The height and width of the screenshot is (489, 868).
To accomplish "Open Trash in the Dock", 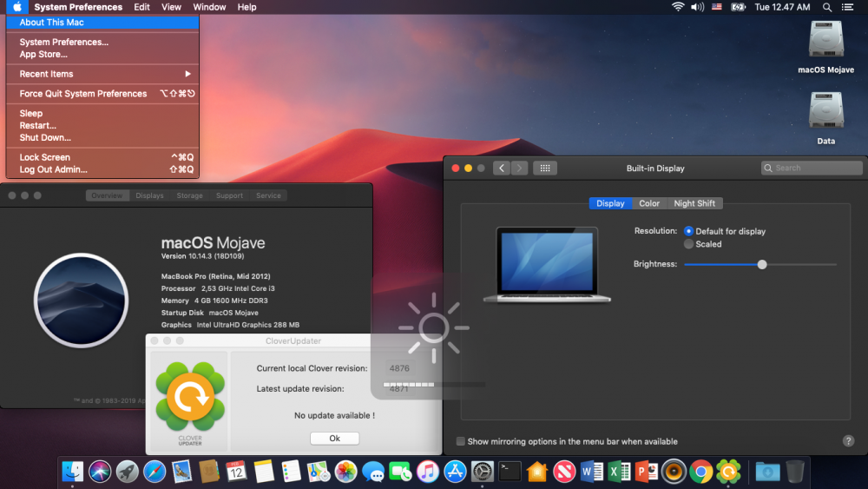I will 795,472.
